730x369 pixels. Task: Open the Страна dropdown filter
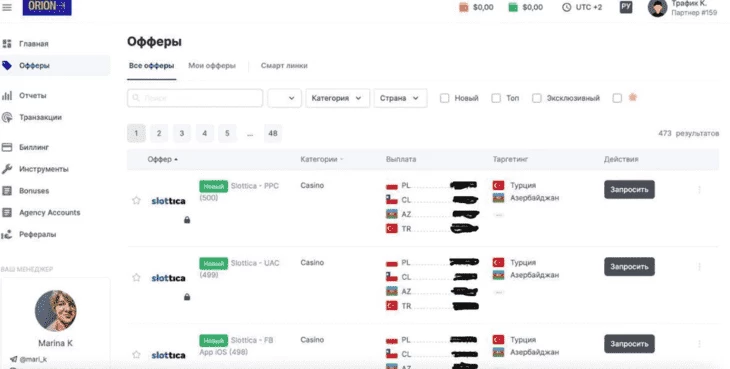[x=400, y=98]
